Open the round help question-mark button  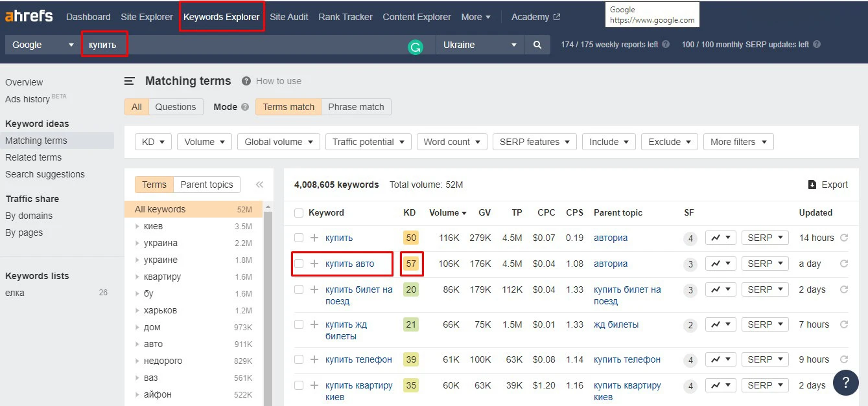[845, 382]
